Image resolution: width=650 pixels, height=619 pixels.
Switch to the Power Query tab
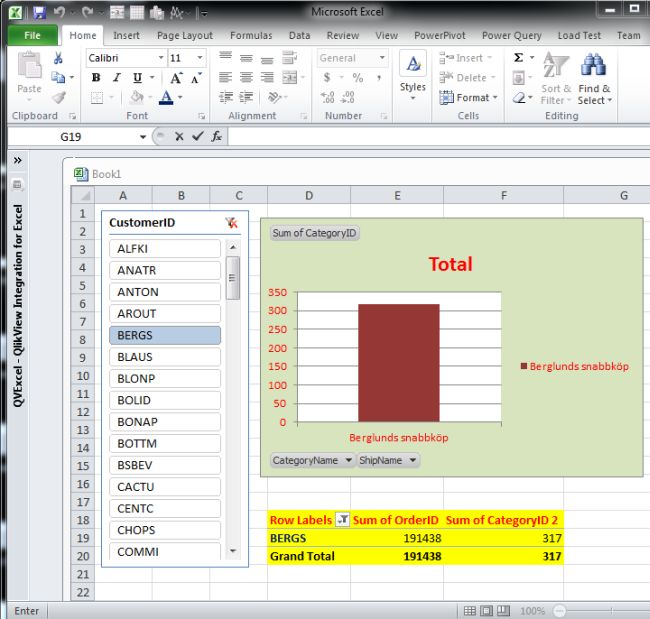click(512, 36)
